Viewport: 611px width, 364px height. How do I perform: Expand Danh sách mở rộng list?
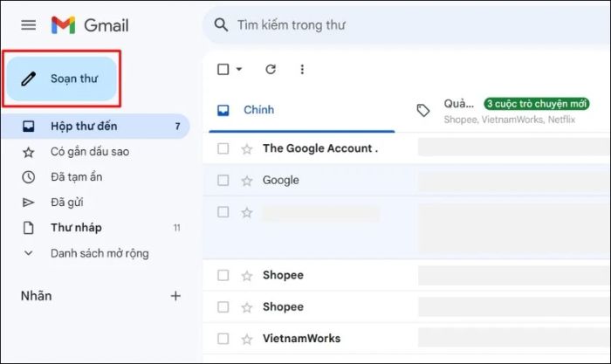(x=99, y=253)
